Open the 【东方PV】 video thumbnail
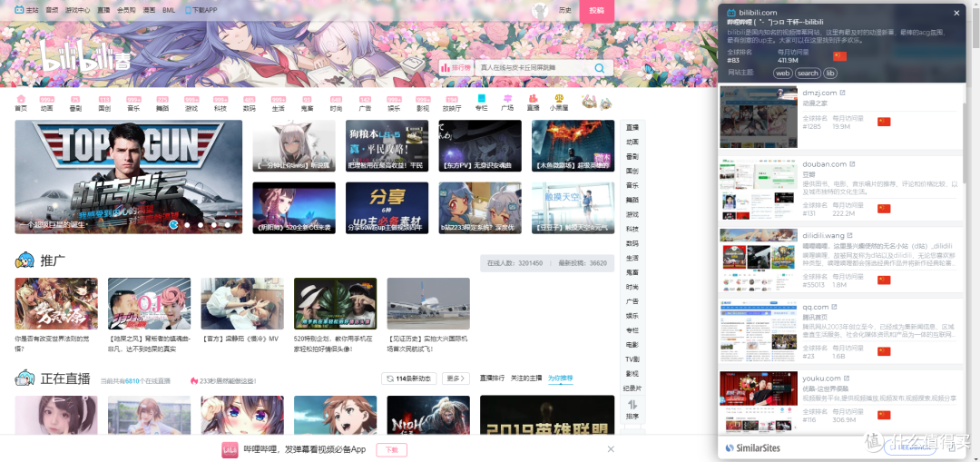This screenshot has width=980, height=462. click(480, 145)
